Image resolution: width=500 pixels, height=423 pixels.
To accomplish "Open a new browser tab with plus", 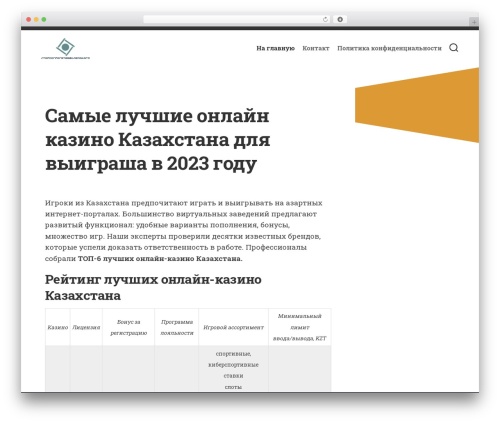I will click(474, 22).
